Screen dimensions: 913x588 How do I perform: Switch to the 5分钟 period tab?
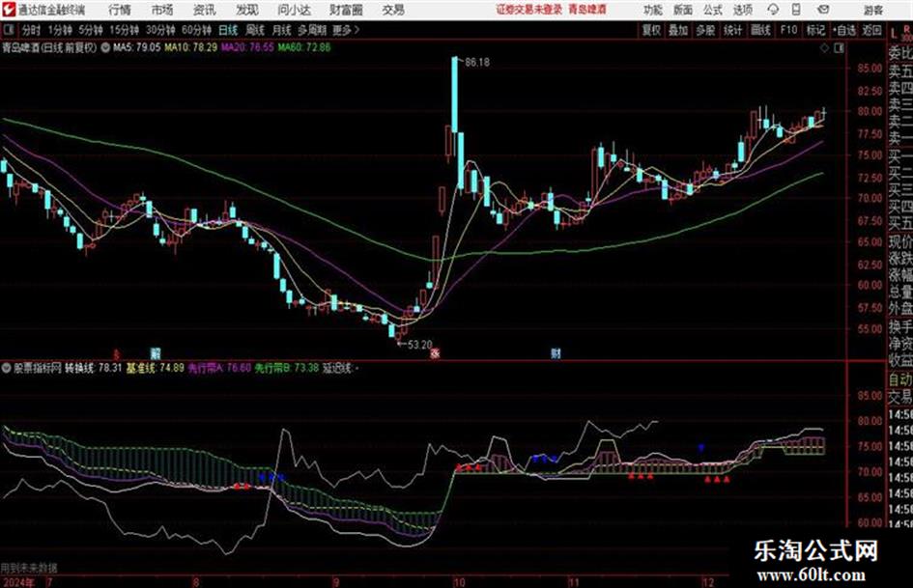[90, 30]
